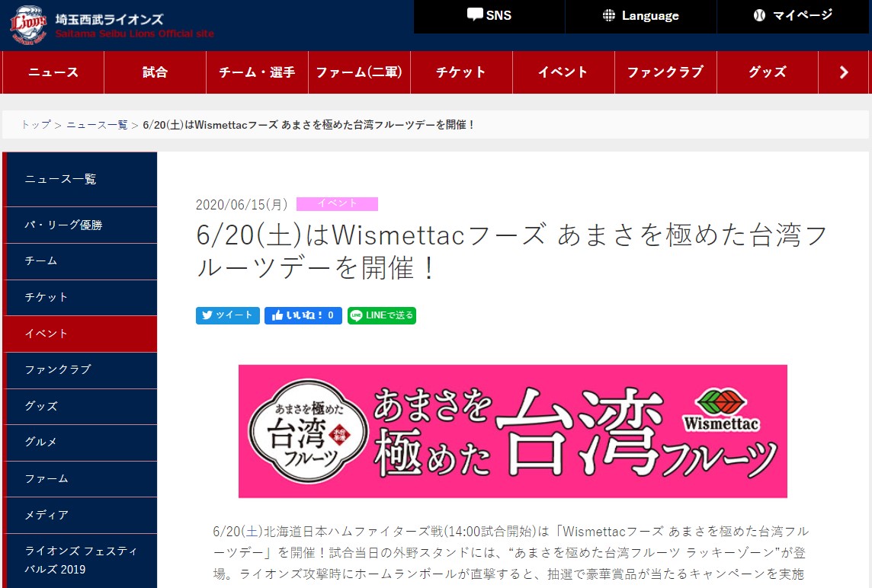Open the グッズ navigation tab
This screenshot has width=872, height=588.
point(768,72)
